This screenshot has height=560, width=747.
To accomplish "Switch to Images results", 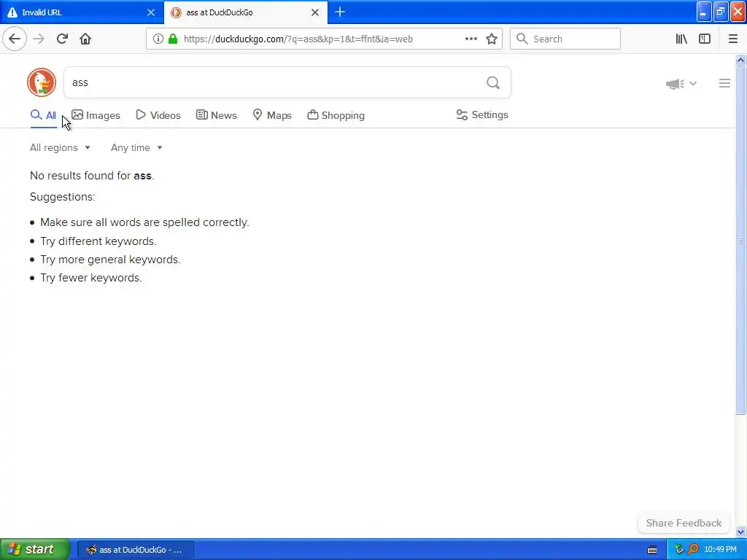I will click(96, 115).
